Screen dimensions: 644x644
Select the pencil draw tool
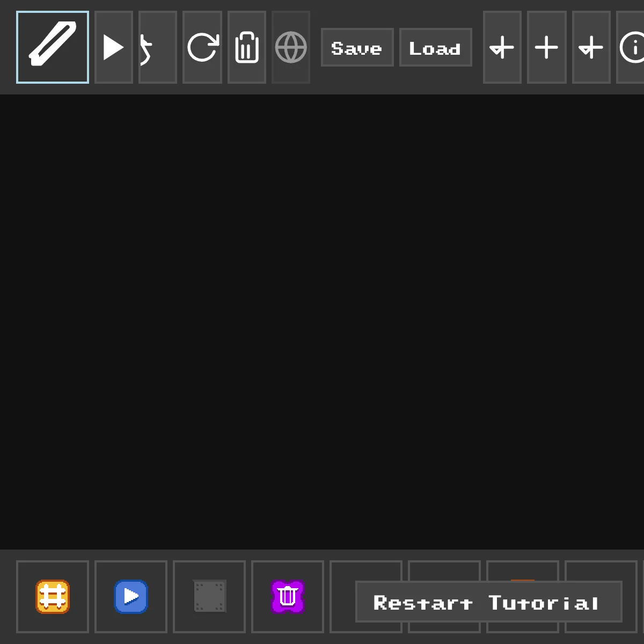(x=53, y=47)
